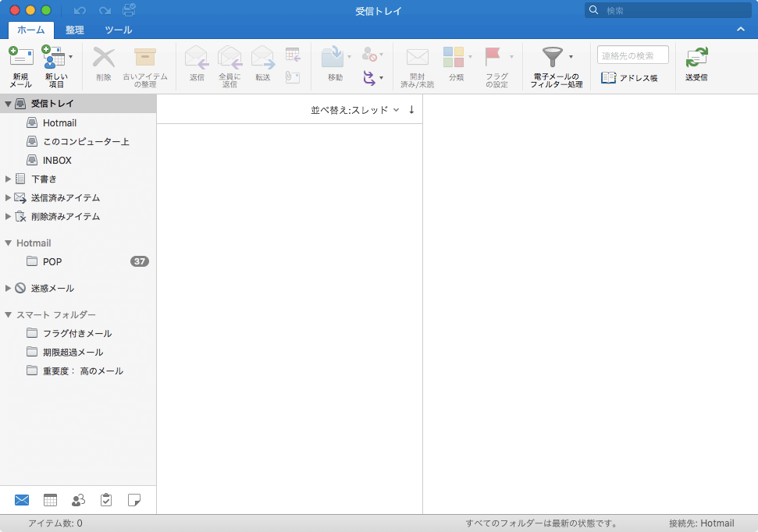The width and height of the screenshot is (758, 532).
Task: Click the contact search (連絡先の検索) field
Action: 632,55
